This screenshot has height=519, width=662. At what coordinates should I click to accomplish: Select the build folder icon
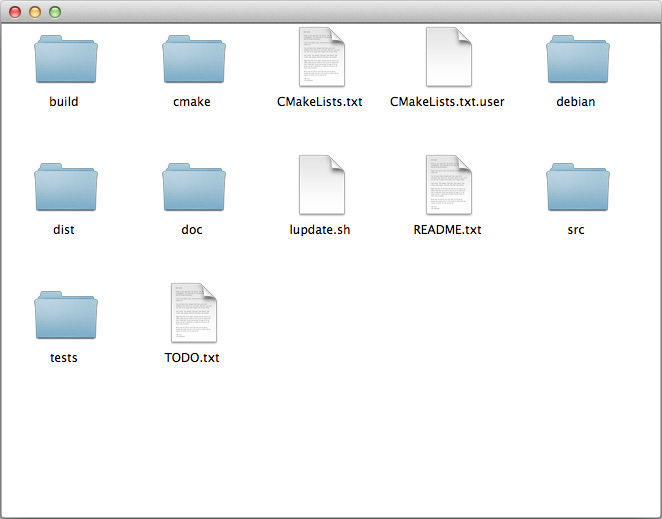[66, 59]
